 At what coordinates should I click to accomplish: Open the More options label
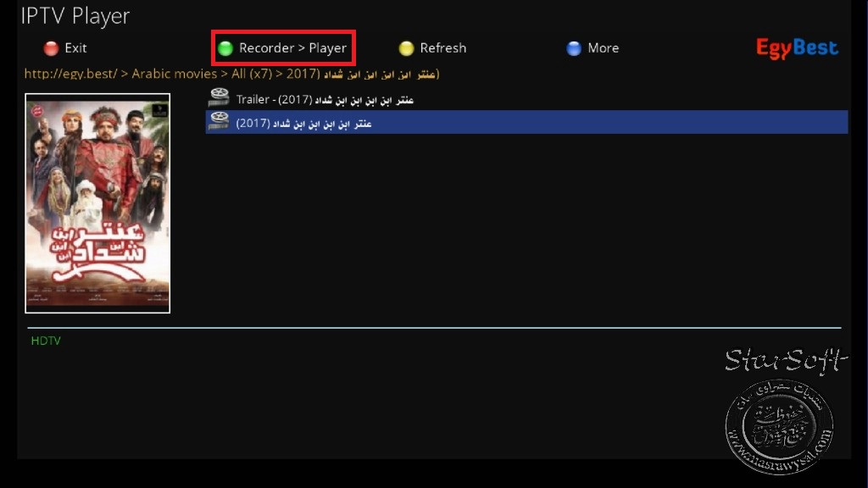(604, 48)
